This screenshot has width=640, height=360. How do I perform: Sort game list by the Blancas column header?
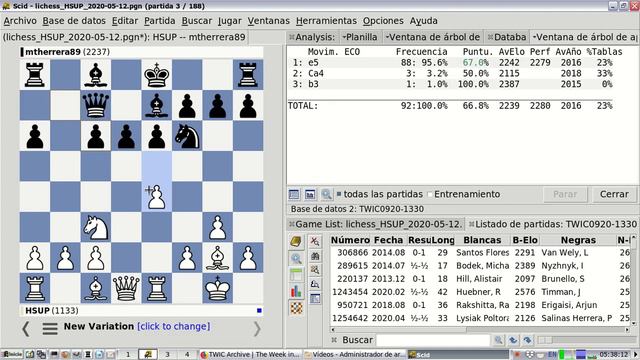(x=482, y=240)
